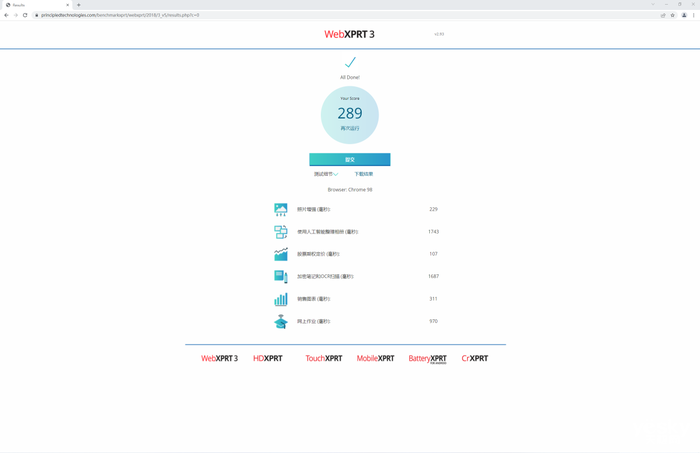Click the version number beside the header
Image resolution: width=700 pixels, height=453 pixels.
[x=439, y=34]
